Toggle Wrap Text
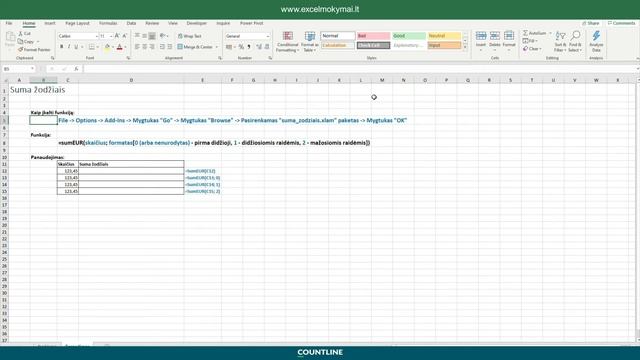Image resolution: width=640 pixels, height=360 pixels. click(x=189, y=36)
